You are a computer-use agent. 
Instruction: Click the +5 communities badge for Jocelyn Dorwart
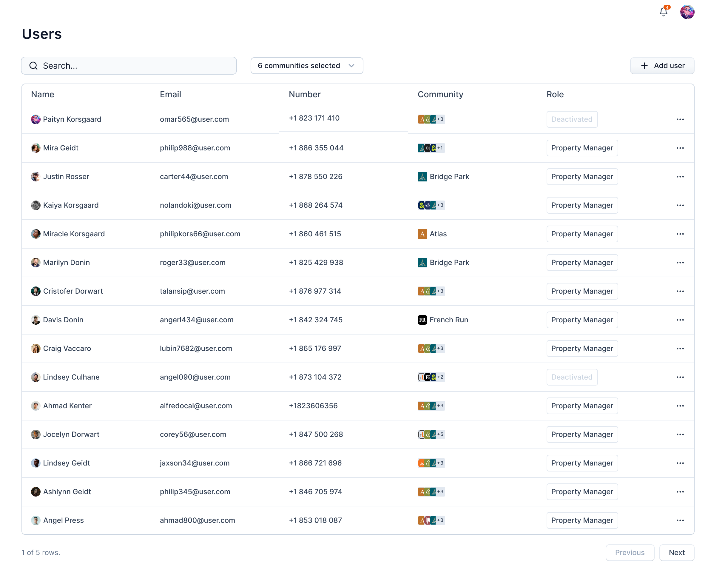tap(440, 434)
